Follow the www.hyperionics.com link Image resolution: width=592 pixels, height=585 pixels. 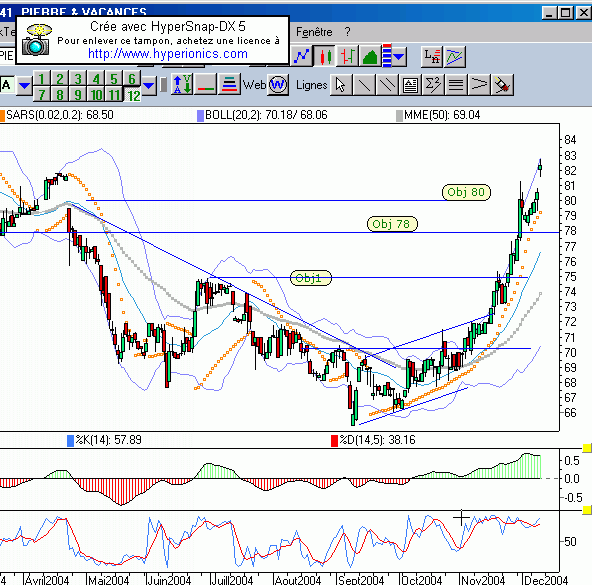(x=168, y=54)
